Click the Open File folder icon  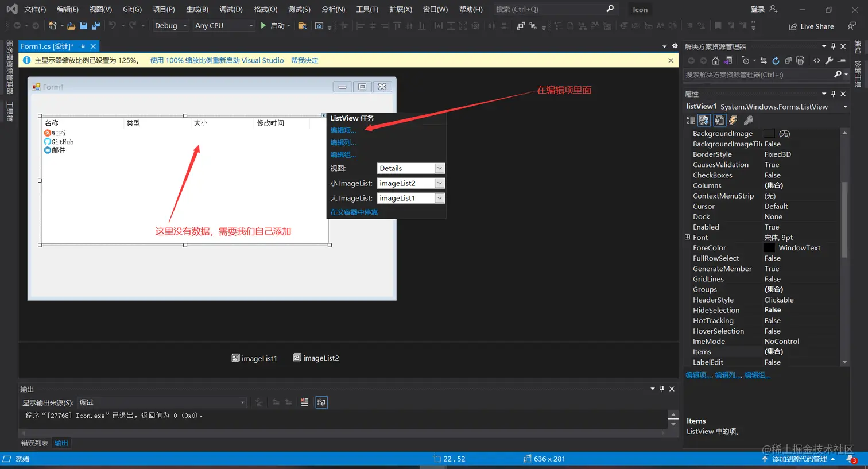71,26
